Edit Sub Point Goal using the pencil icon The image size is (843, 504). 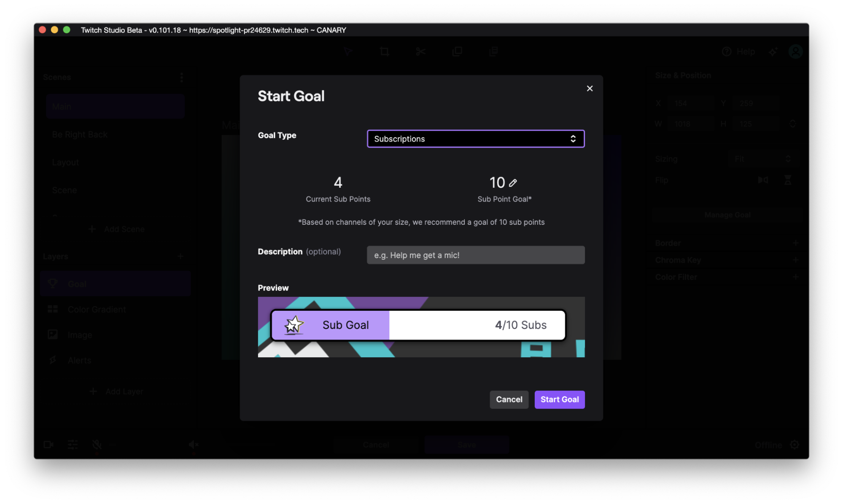(513, 183)
